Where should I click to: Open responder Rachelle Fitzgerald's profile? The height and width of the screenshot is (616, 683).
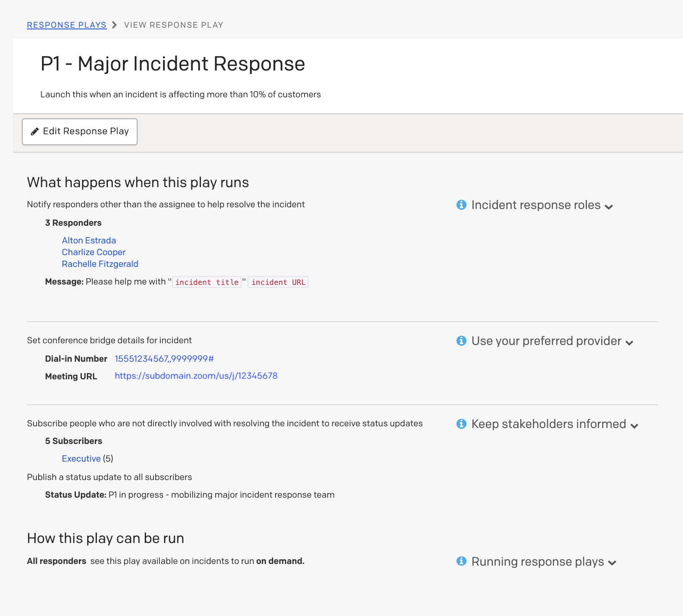[100, 264]
